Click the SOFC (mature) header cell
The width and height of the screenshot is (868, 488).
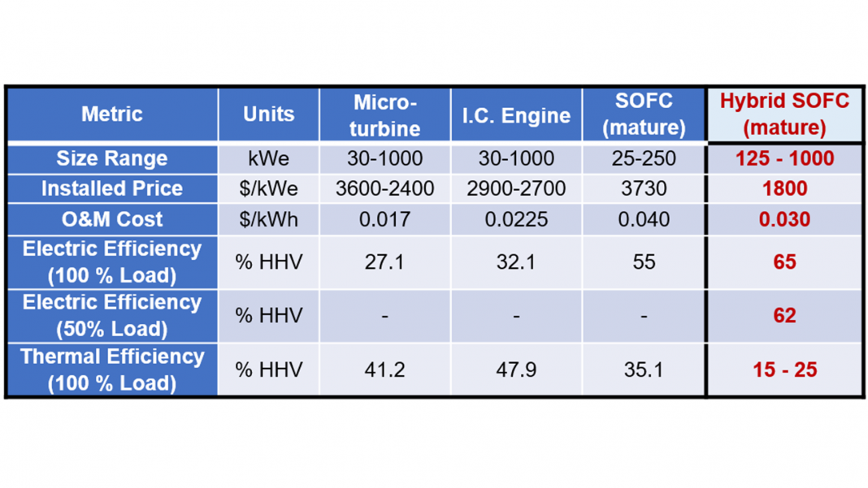click(x=644, y=114)
